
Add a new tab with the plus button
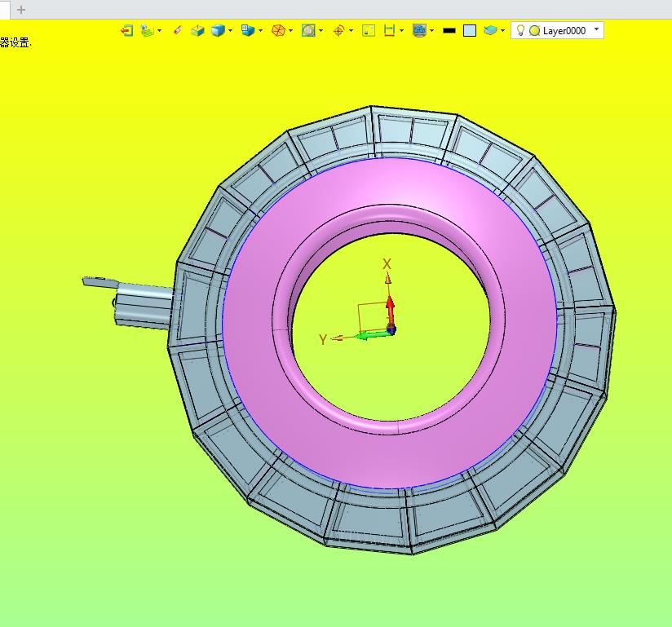click(21, 10)
